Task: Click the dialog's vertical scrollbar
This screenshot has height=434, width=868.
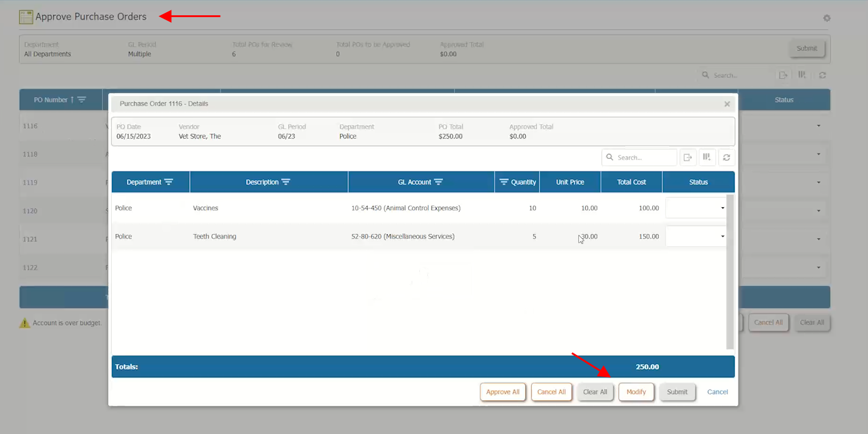Action: click(729, 272)
